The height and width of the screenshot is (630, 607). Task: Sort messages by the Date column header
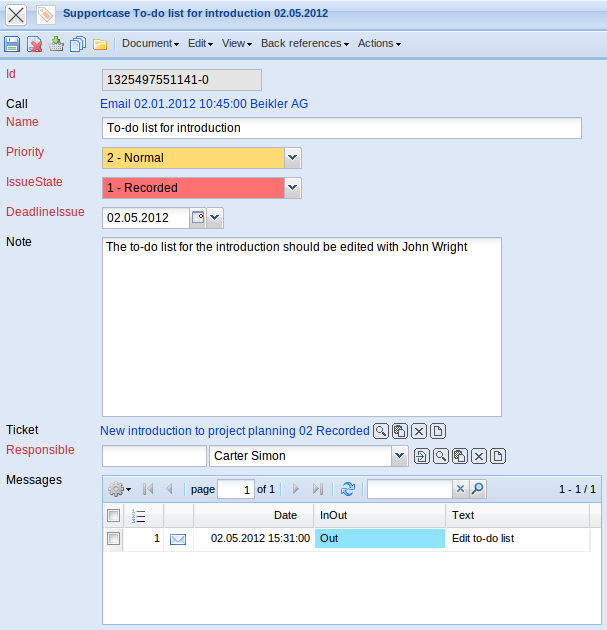pyautogui.click(x=285, y=515)
